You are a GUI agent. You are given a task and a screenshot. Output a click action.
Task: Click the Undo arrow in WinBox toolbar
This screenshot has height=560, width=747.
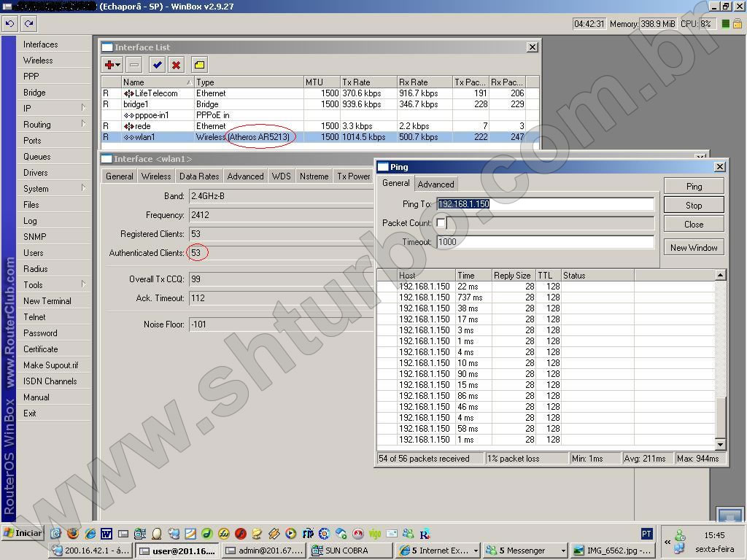click(9, 23)
